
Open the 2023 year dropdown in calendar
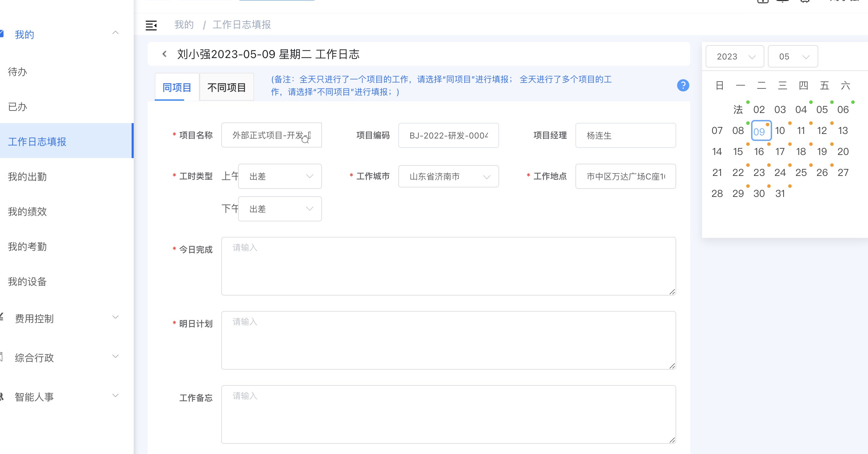pos(735,56)
